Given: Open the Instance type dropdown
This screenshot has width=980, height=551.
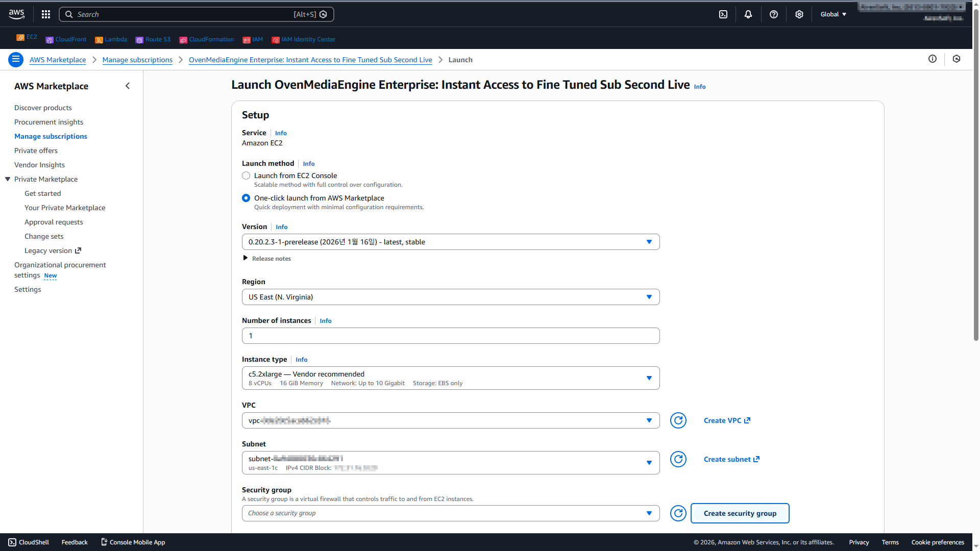Looking at the screenshot, I should coord(450,378).
